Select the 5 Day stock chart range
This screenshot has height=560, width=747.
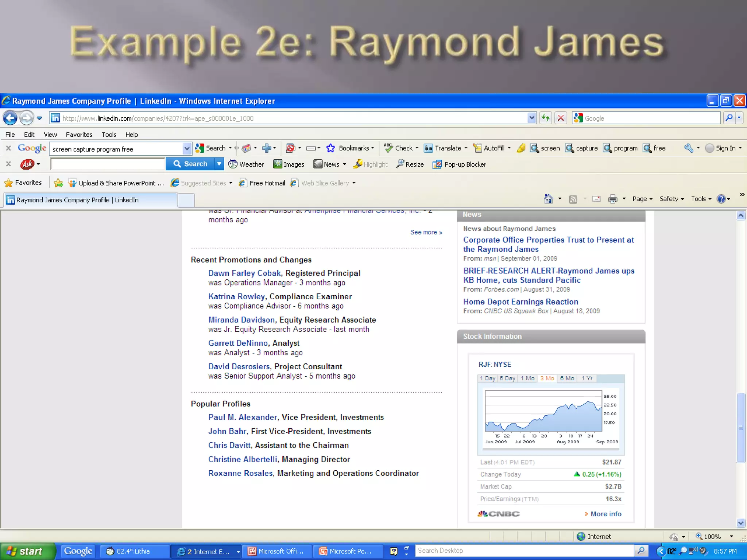click(507, 378)
